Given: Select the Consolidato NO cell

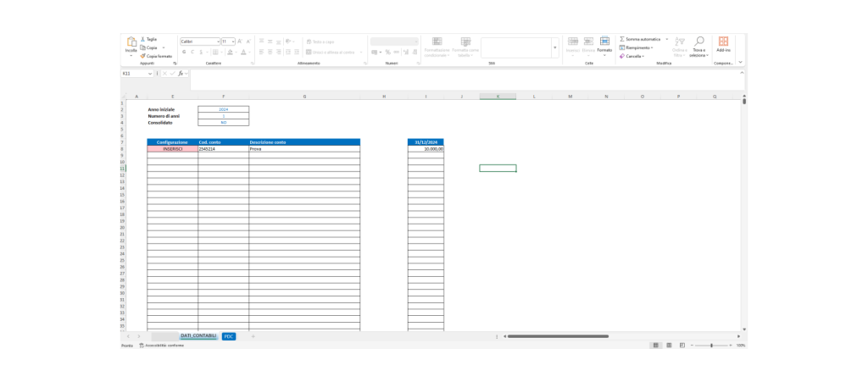Looking at the screenshot, I should [x=224, y=123].
